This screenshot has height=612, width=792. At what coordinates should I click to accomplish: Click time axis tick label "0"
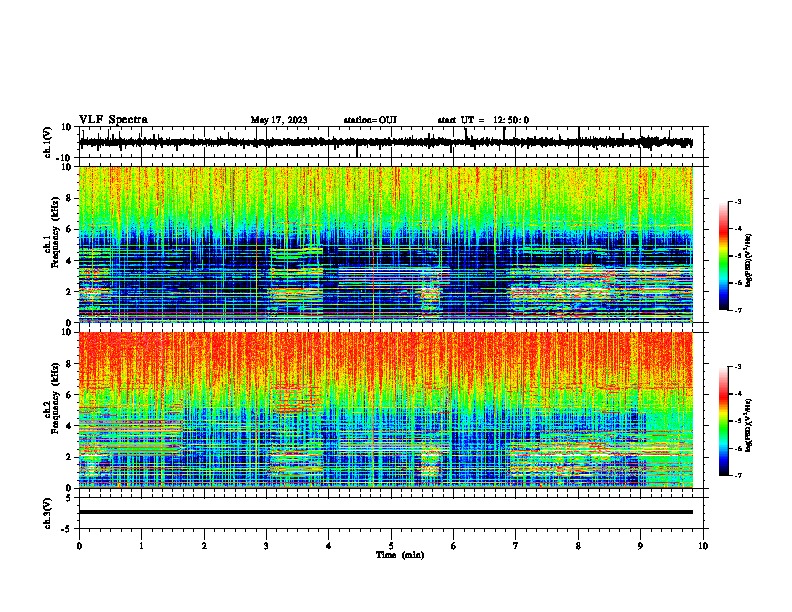point(79,546)
